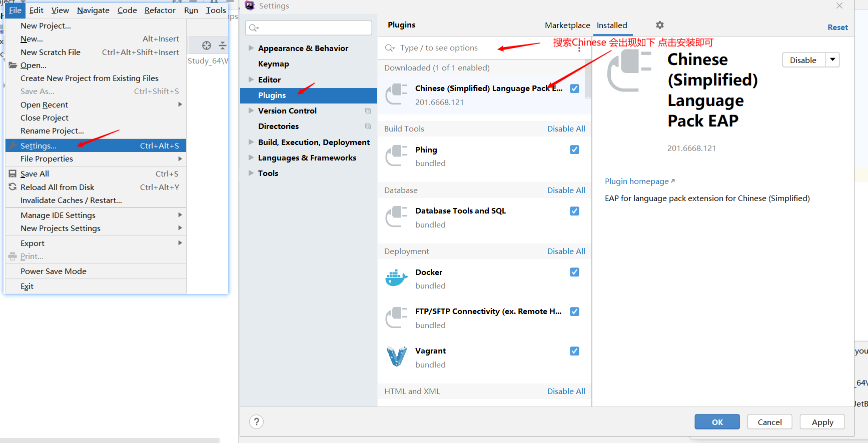Click the magnifier icon in settings search
868x443 pixels.
(x=254, y=28)
